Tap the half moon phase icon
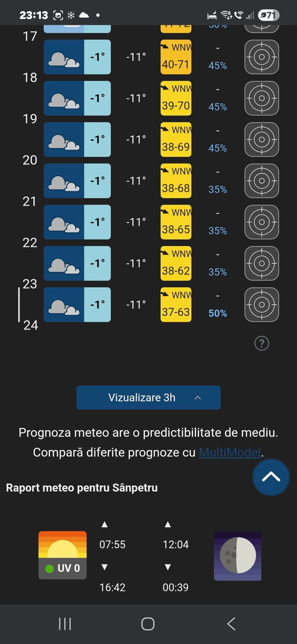Screen dimensions: 297x644 click(238, 556)
